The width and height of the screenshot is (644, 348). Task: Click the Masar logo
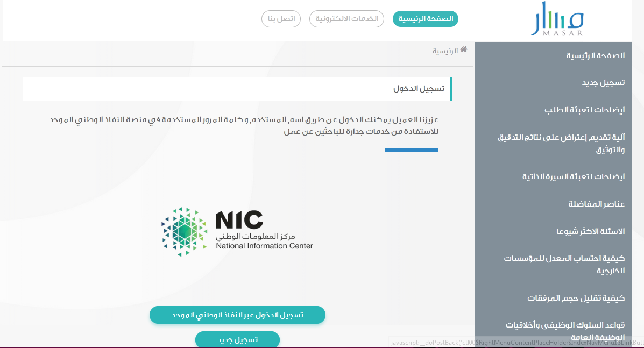coord(557,19)
